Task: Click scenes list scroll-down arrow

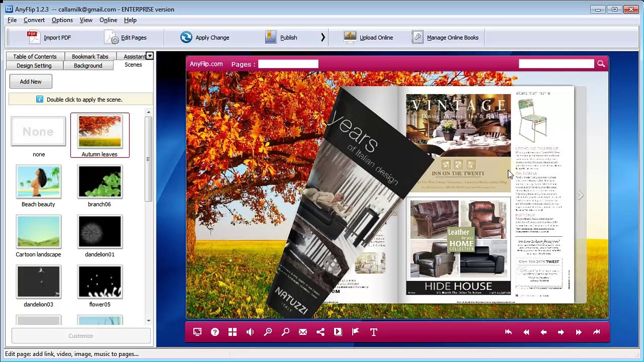Action: click(148, 320)
